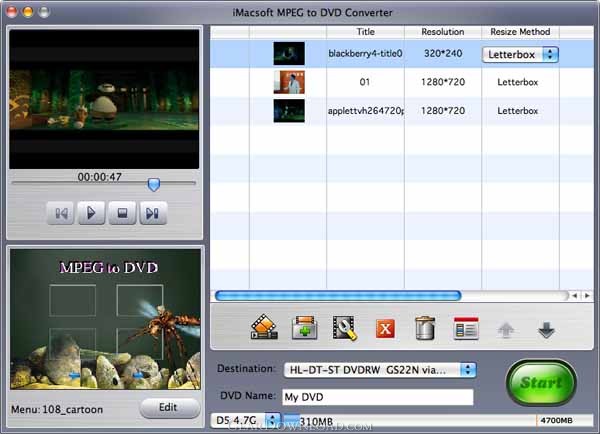Screen dimensions: 600x434
Task: Click the 00:00:47 time display
Action: point(99,177)
